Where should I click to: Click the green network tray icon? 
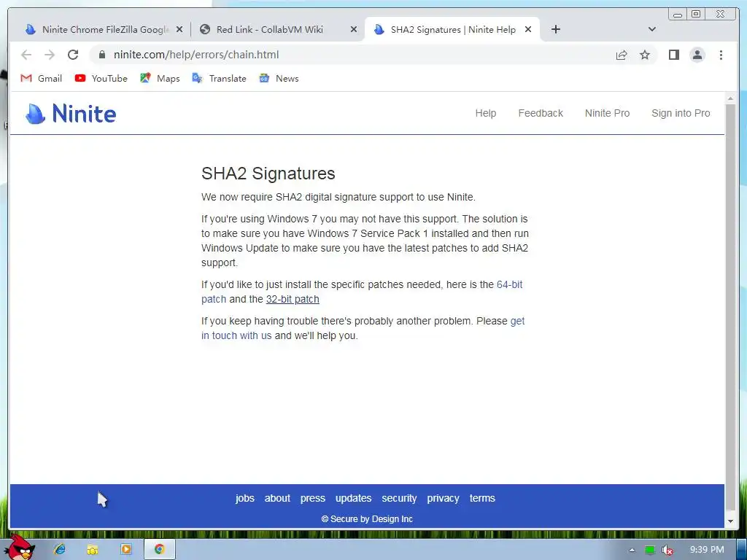tap(650, 550)
